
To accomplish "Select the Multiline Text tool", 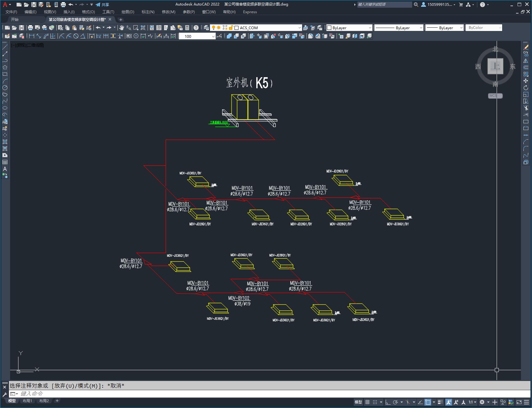I will (5, 169).
